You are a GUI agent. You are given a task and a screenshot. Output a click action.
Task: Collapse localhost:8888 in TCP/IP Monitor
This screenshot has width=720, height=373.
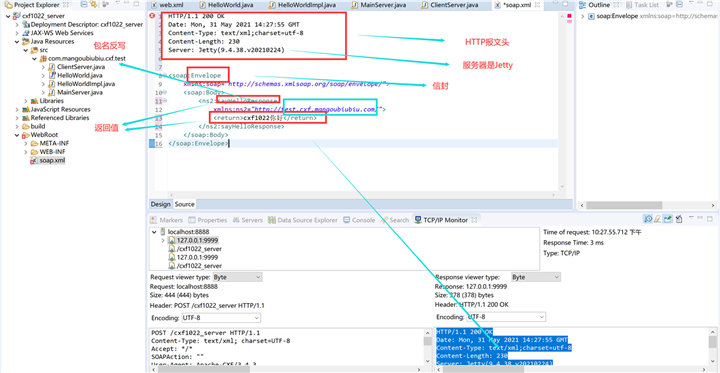(x=154, y=232)
